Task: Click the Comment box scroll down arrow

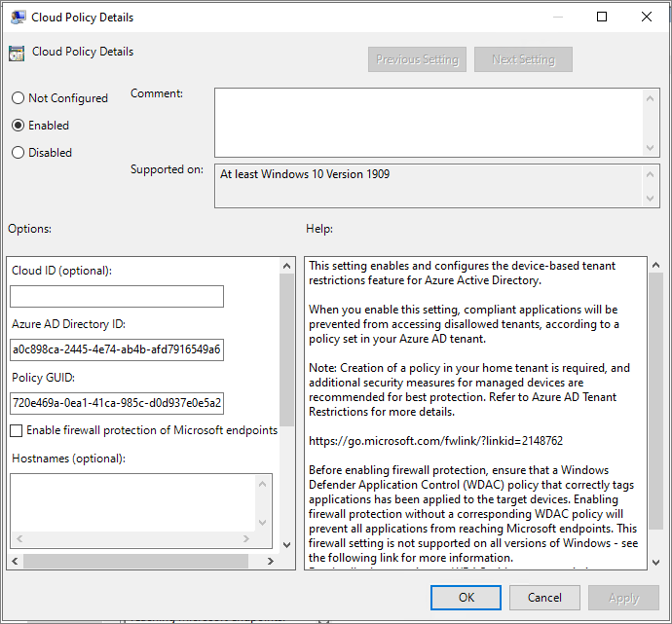Action: click(650, 148)
